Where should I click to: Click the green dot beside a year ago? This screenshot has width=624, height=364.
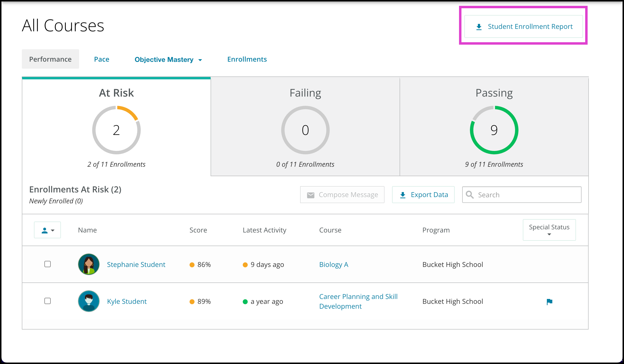pos(245,302)
